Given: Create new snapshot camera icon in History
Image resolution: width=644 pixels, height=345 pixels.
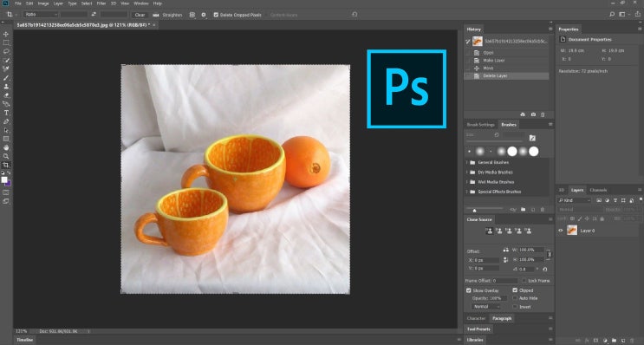Looking at the screenshot, I should (x=533, y=114).
